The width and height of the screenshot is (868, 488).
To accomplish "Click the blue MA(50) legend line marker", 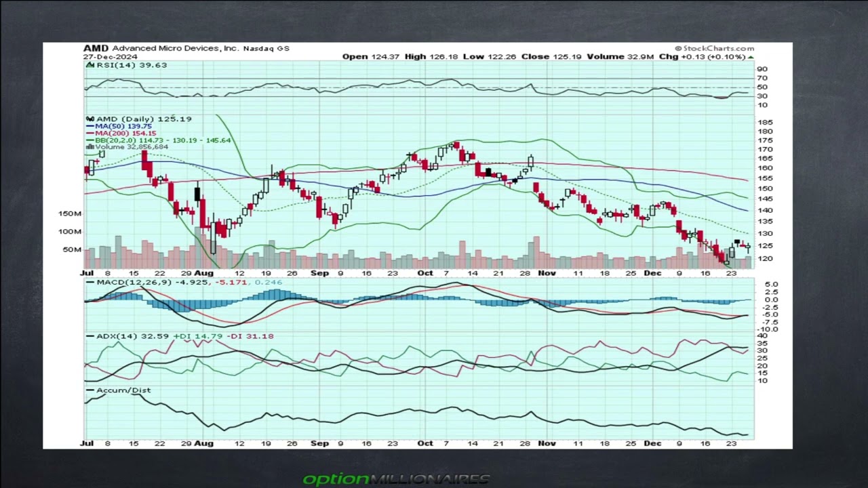I will 90,126.
